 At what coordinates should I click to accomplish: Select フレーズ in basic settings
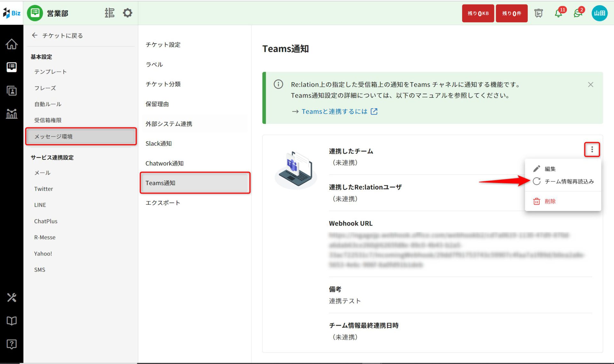coord(45,88)
